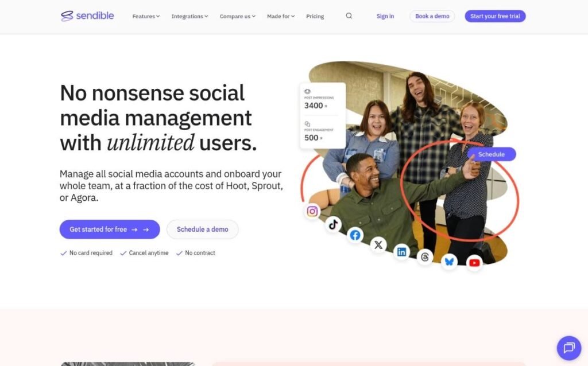Click the 3400 post impressions value
Image resolution: width=588 pixels, height=366 pixels.
pyautogui.click(x=314, y=106)
